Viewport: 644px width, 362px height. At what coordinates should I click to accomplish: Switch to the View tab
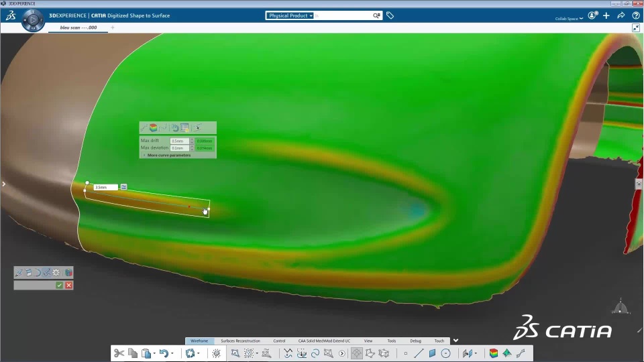(x=368, y=341)
